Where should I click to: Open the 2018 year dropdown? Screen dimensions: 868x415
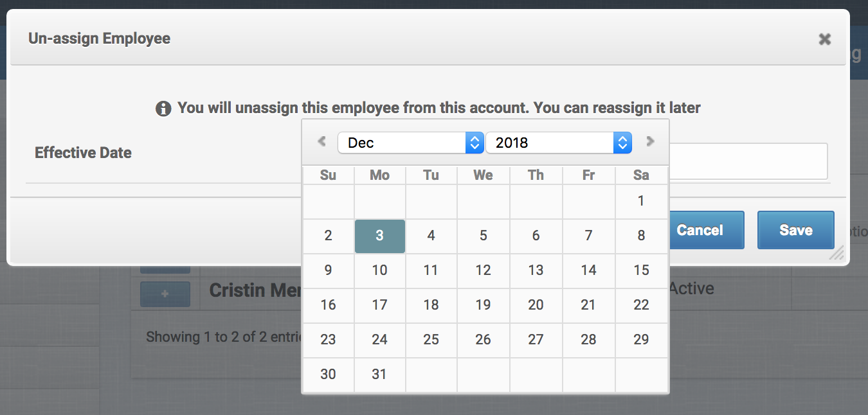click(559, 143)
